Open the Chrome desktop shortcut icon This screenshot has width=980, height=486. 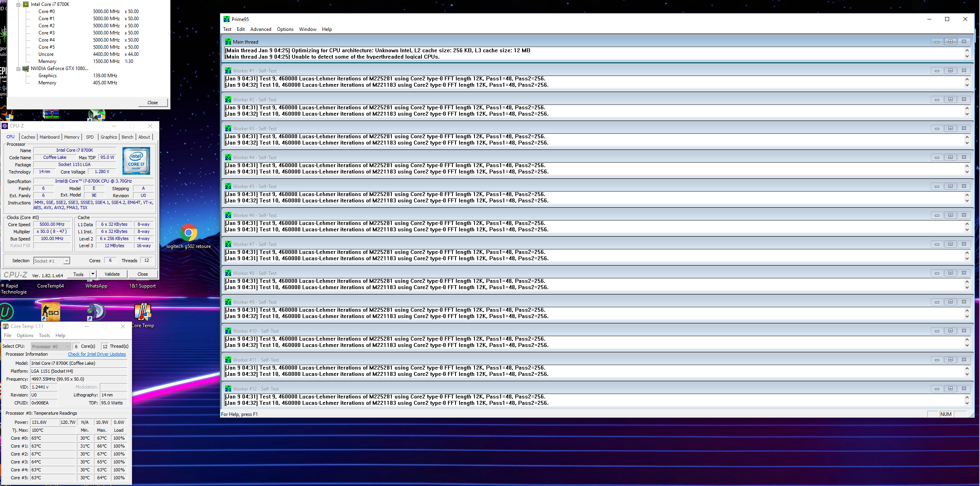189,233
